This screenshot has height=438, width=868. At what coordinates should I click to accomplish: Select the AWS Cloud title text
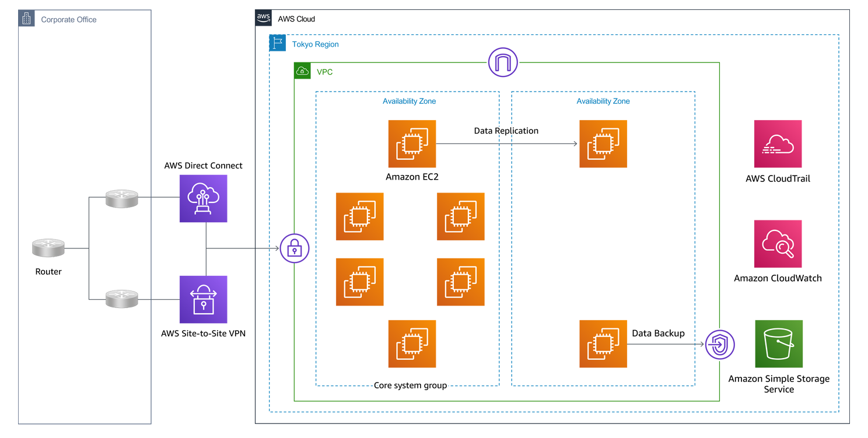(297, 19)
